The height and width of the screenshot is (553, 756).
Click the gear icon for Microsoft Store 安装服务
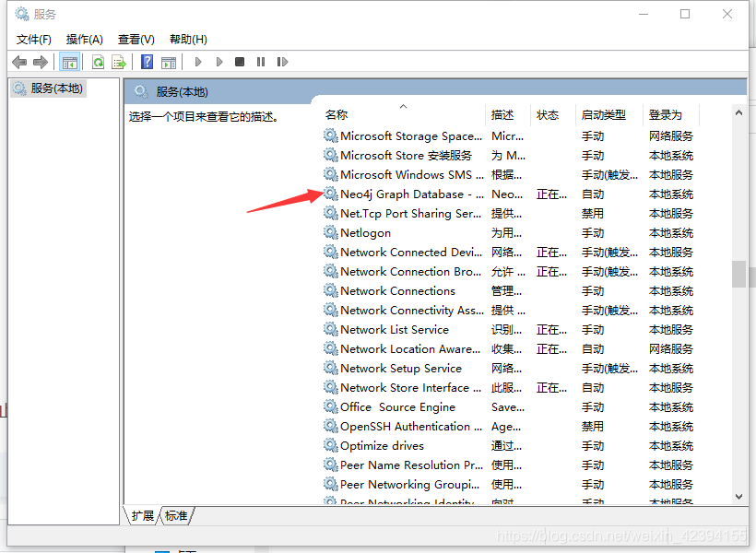coord(331,155)
